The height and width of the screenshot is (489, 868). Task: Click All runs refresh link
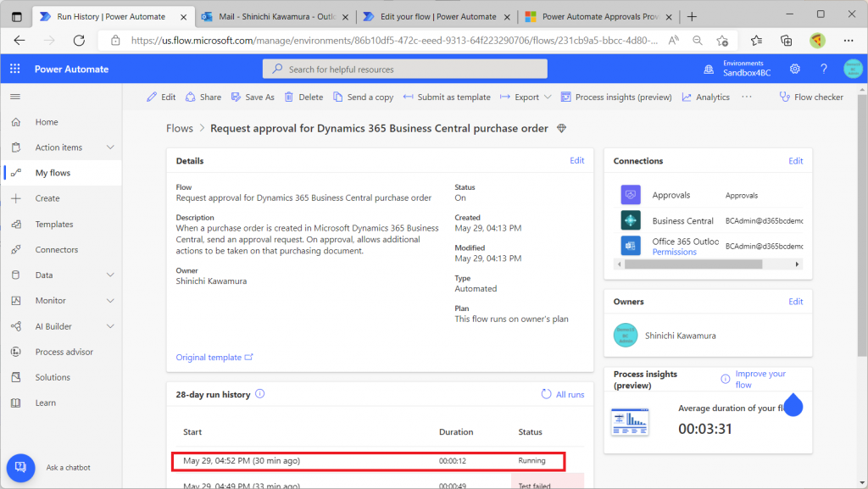tap(563, 394)
